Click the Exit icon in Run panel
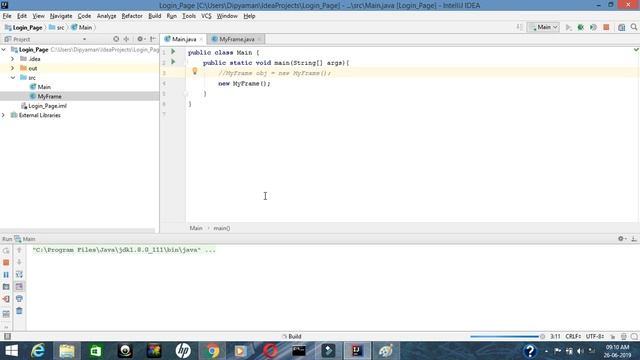Image resolution: width=640 pixels, height=360 pixels. coord(6,299)
